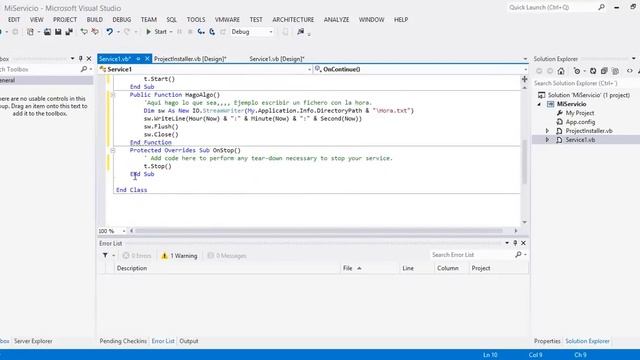The image size is (640, 360).
Task: Open the Error List window options dropdown
Action: coord(507,243)
